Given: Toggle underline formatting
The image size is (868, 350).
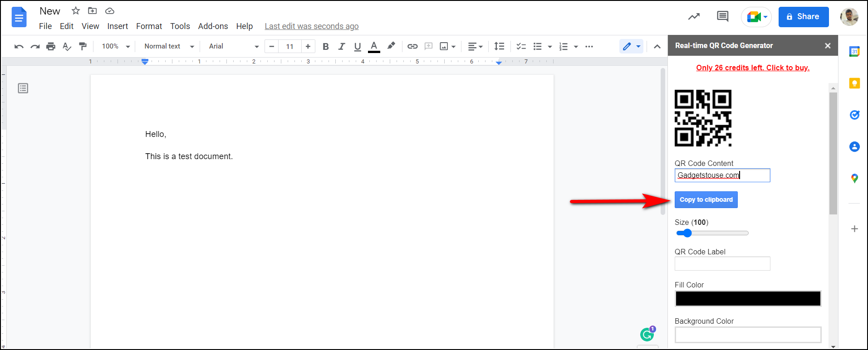Looking at the screenshot, I should tap(358, 46).
